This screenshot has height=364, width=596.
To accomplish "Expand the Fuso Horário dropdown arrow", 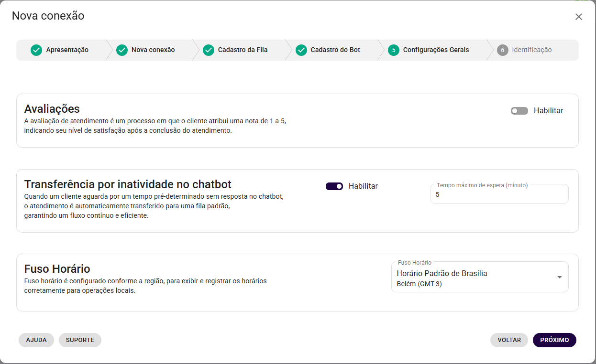I will (559, 277).
